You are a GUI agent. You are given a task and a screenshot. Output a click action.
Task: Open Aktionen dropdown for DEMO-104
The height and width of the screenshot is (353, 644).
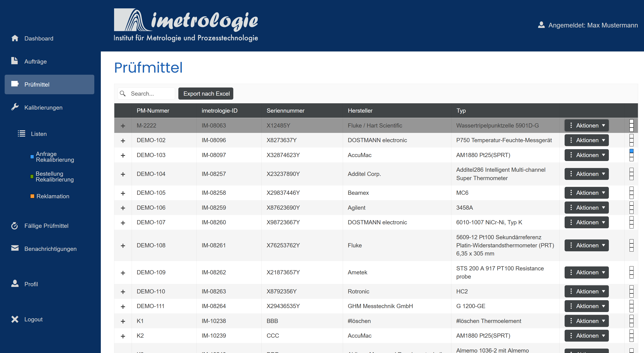click(x=586, y=174)
